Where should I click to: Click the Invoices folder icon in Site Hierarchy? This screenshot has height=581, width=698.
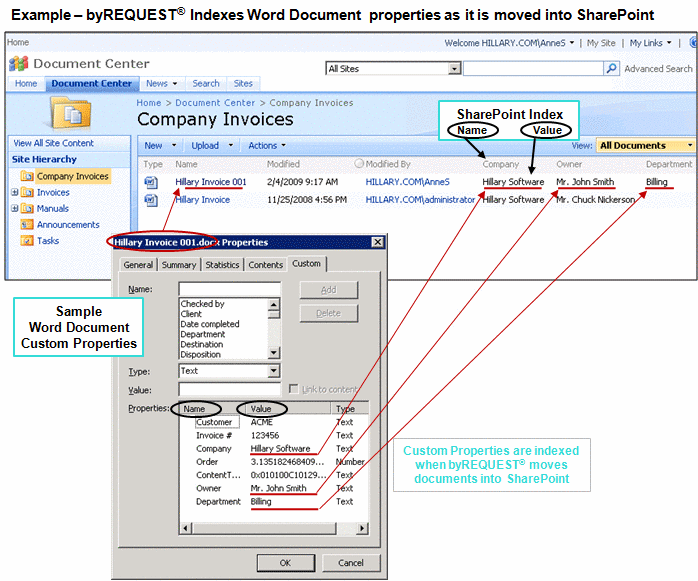(x=27, y=192)
